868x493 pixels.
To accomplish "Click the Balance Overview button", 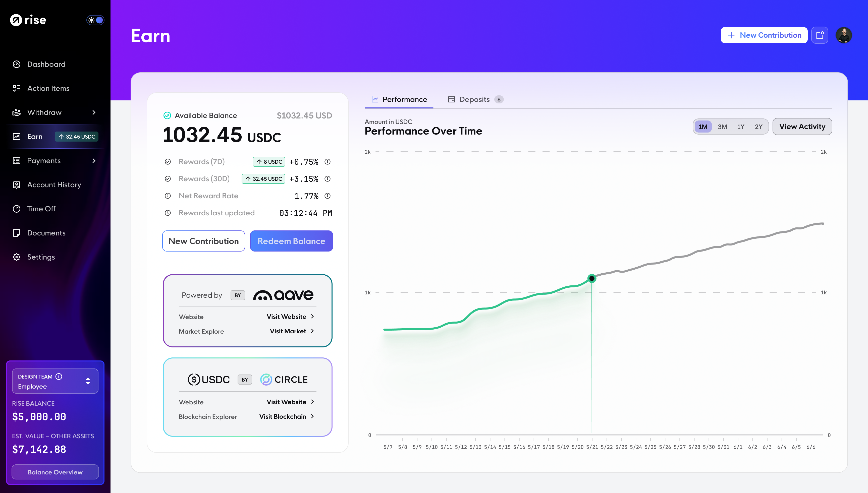I will click(55, 472).
